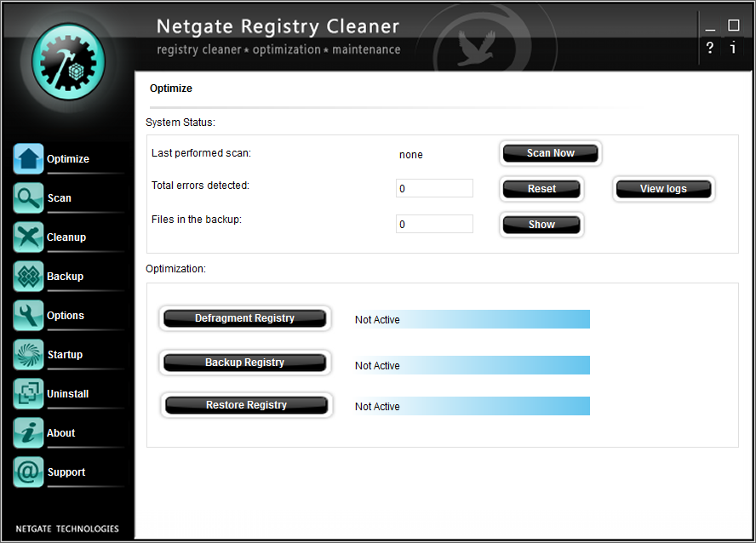Click the 'Last performed scan:' label

tap(201, 153)
